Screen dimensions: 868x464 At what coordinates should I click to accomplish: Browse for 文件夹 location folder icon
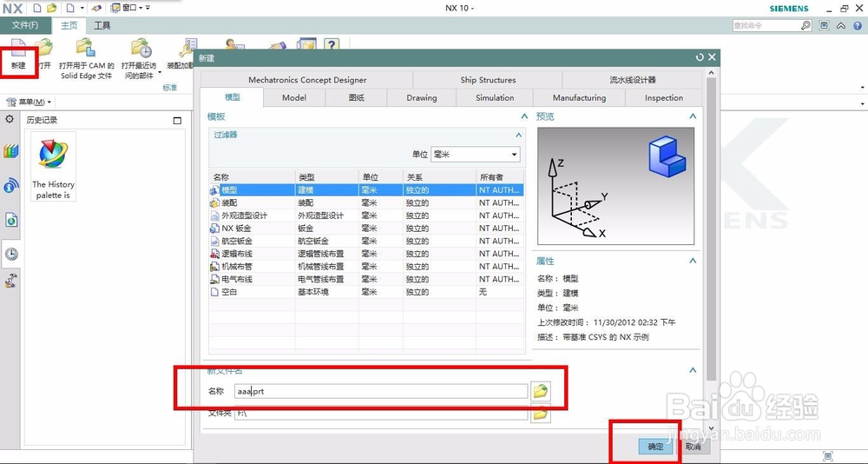click(540, 413)
